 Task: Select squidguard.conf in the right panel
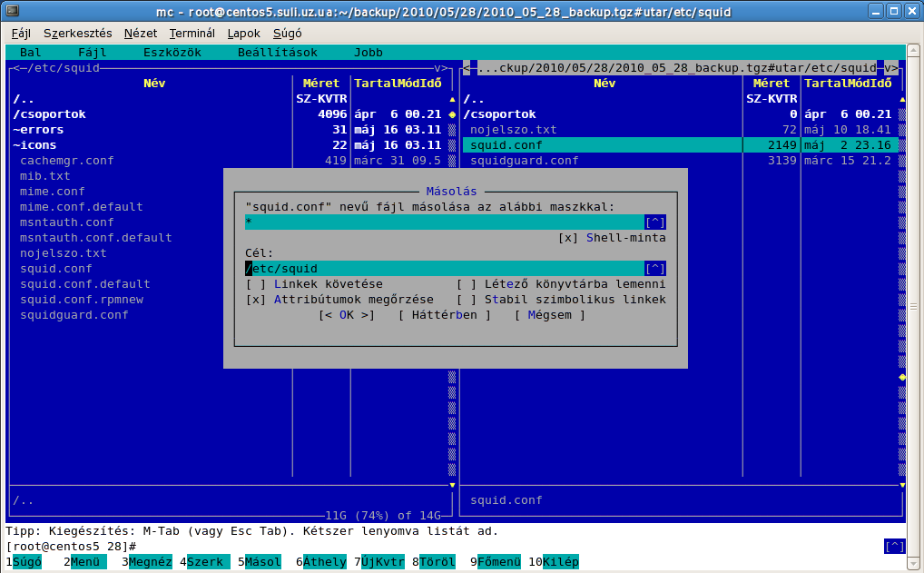(524, 161)
